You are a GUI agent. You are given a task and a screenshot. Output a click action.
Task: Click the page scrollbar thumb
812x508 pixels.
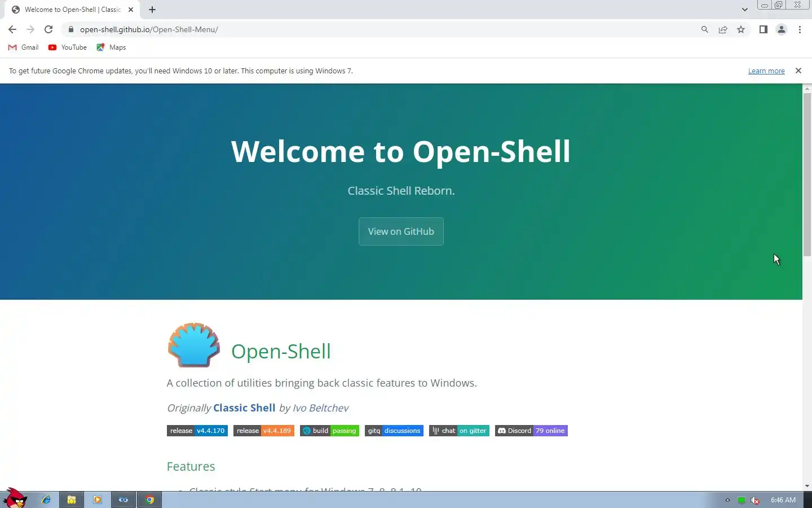coord(807,174)
